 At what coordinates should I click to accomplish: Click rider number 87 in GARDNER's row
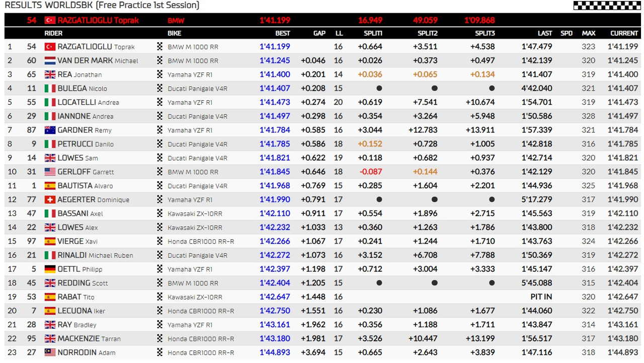tap(32, 130)
